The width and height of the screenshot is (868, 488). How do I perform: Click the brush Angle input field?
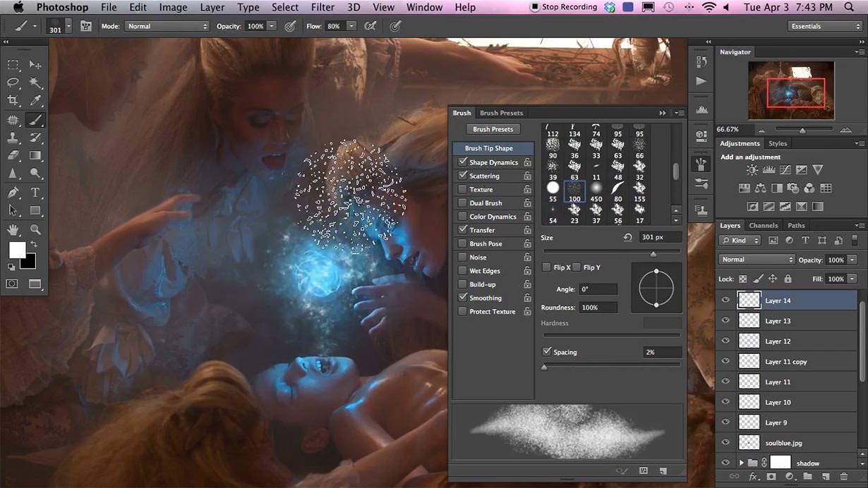pos(598,289)
